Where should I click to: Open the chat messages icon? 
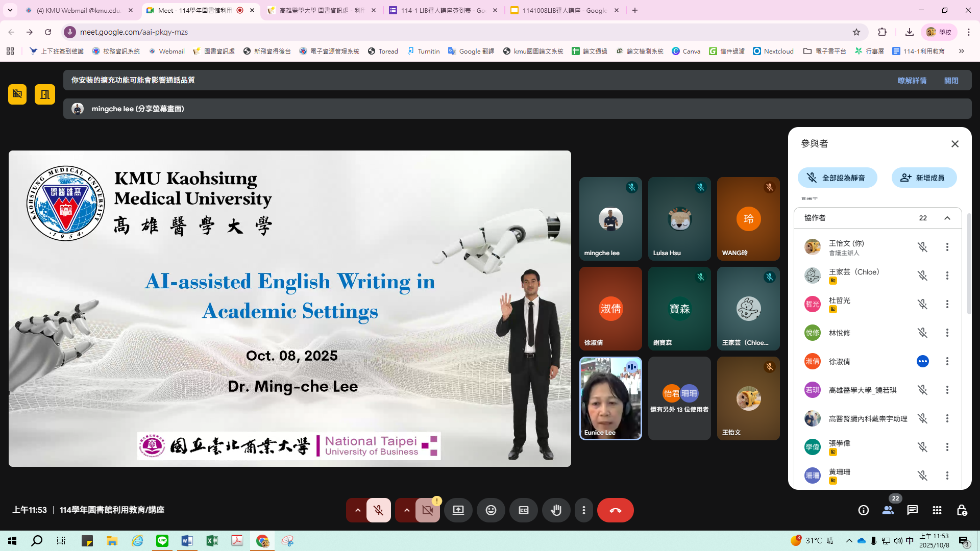[912, 510]
